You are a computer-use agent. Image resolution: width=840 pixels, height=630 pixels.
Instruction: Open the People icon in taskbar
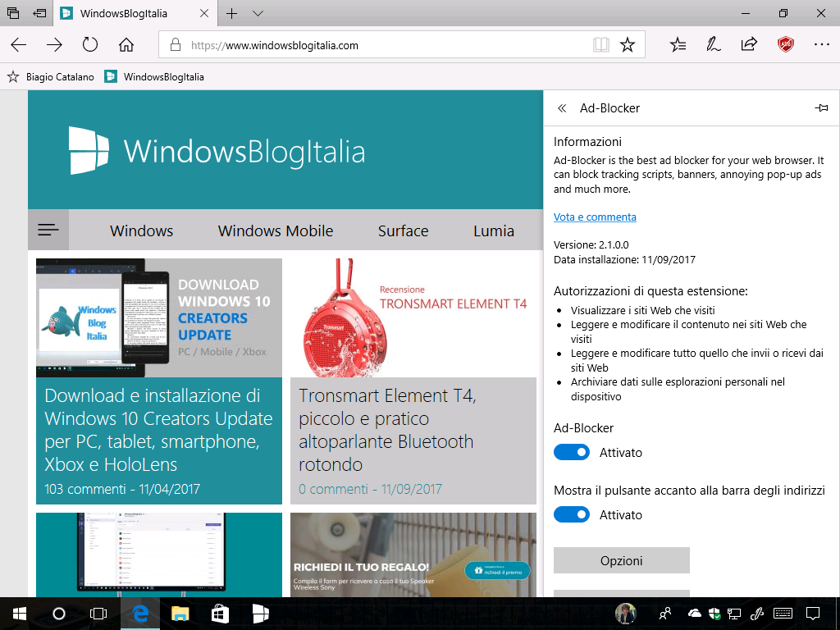665,614
